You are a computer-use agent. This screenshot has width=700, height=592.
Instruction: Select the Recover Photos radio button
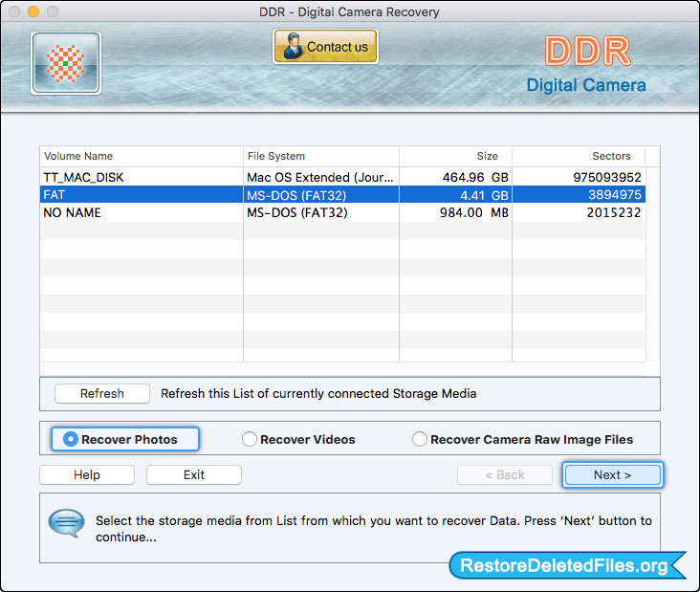click(x=125, y=439)
